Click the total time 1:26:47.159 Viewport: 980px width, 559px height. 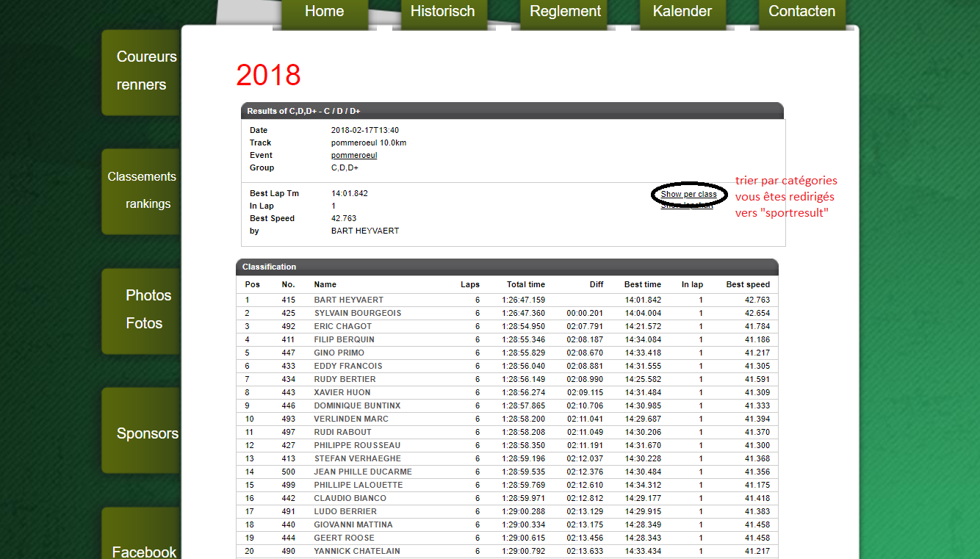[524, 300]
